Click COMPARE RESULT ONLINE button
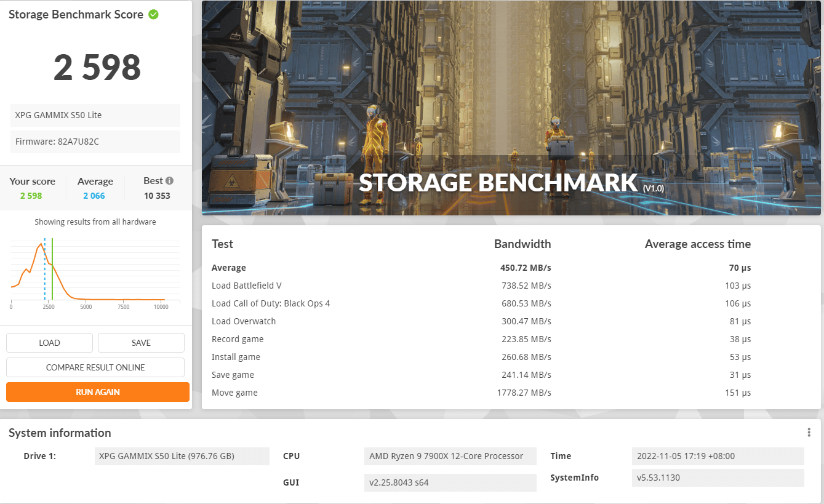 click(95, 367)
